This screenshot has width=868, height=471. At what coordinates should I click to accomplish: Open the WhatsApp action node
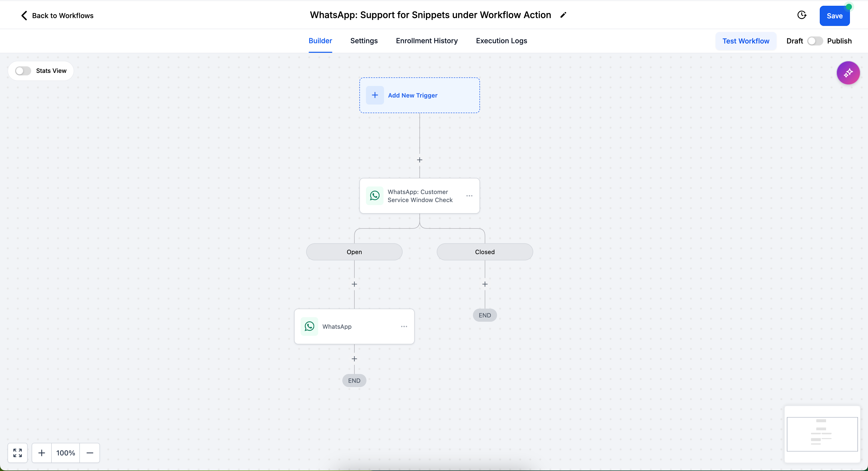[x=354, y=326]
